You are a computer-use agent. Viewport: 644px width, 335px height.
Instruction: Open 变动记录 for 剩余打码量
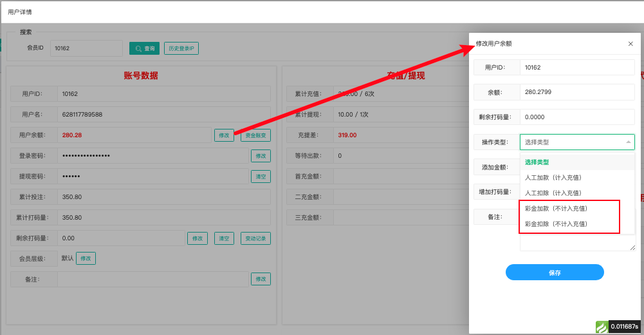pyautogui.click(x=255, y=238)
